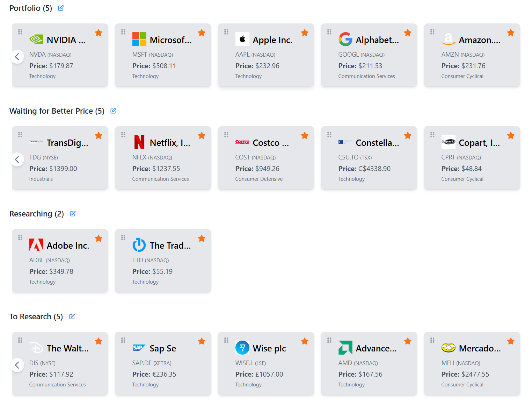Click the DIS ticker text
Viewport: 532px width, 406px height.
point(34,363)
